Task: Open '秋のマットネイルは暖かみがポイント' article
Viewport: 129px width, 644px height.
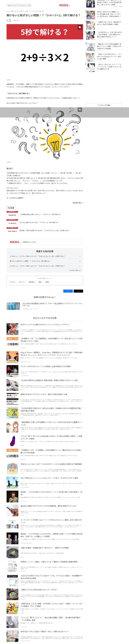Action: coord(45,324)
